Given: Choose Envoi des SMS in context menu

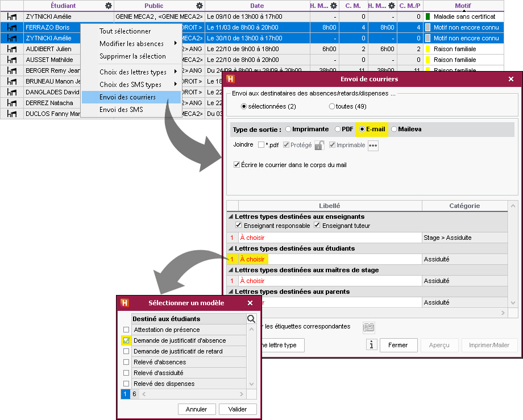Looking at the screenshot, I should pyautogui.click(x=121, y=109).
